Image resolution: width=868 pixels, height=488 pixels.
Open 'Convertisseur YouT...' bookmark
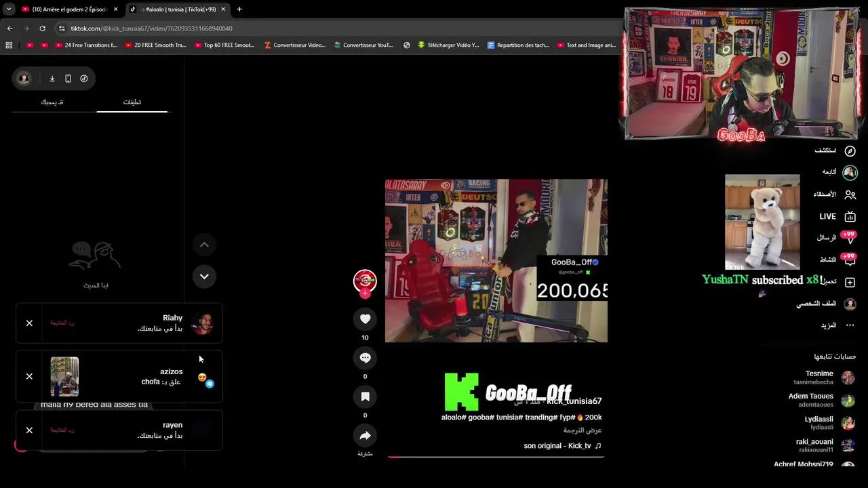363,45
